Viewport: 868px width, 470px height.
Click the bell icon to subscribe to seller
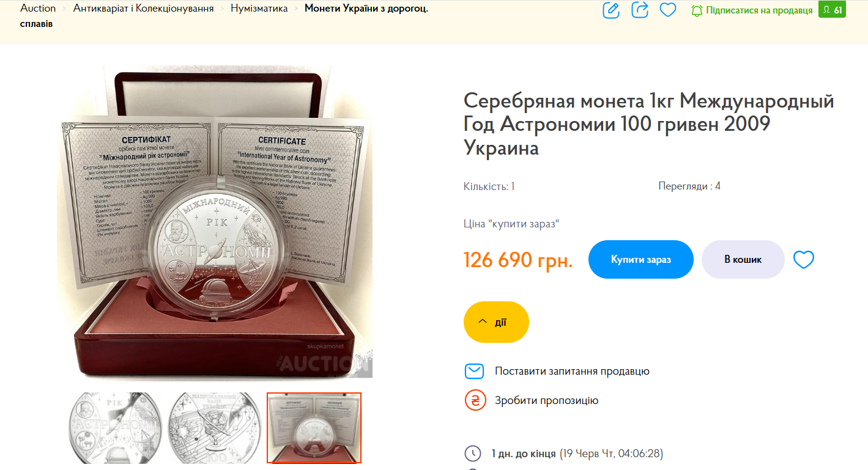[x=697, y=10]
